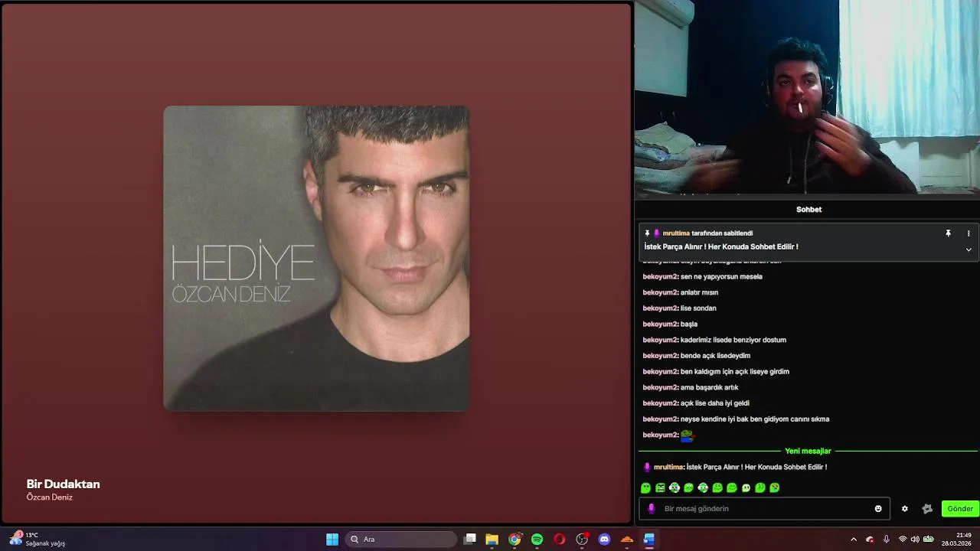Open Task View from the taskbar
Screen dimensions: 980x551
(470, 540)
